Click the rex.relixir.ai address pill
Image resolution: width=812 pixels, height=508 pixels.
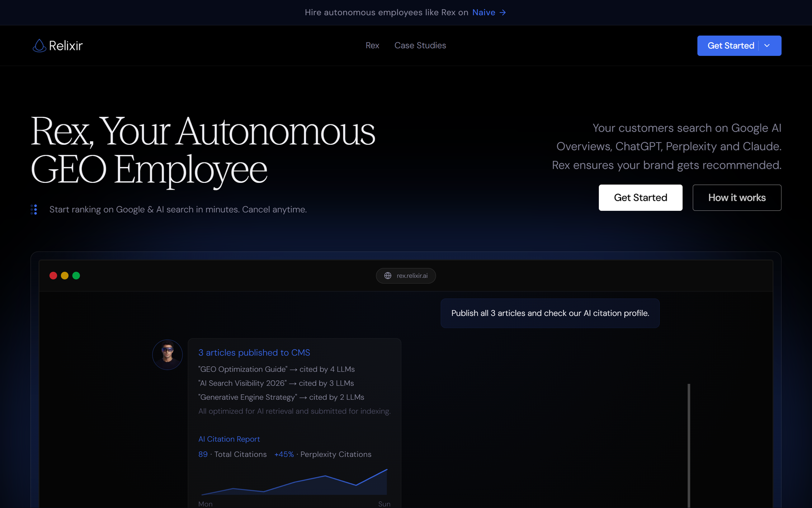tap(406, 276)
